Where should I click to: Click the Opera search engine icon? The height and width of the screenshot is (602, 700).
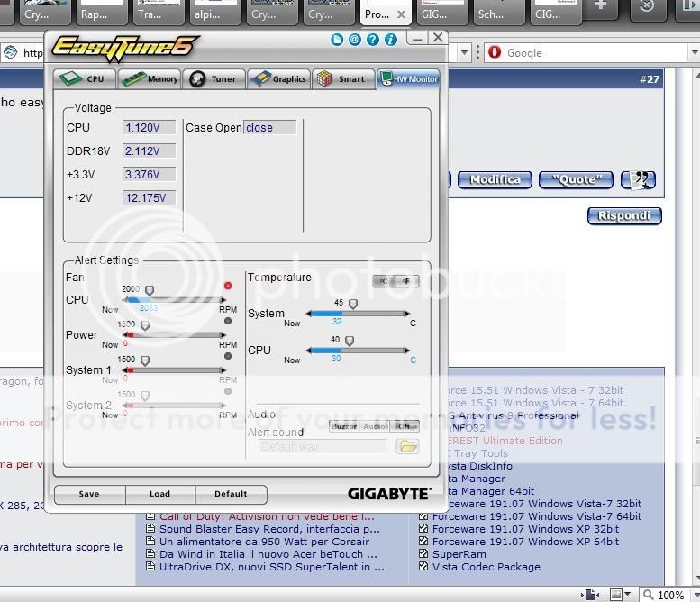pos(495,53)
